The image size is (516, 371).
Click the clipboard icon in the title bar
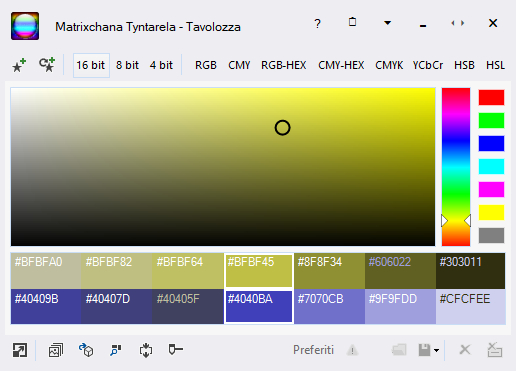click(x=352, y=22)
